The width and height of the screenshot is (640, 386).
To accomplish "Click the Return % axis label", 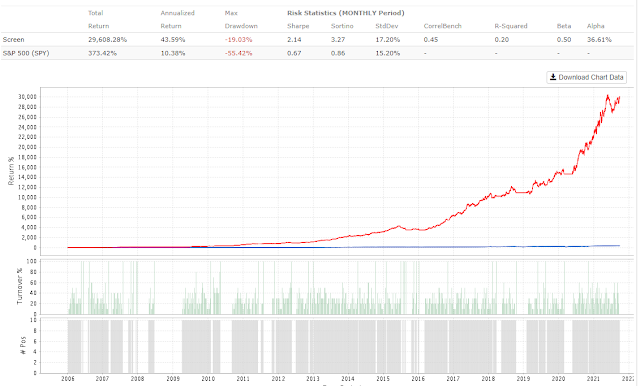I will (11, 171).
